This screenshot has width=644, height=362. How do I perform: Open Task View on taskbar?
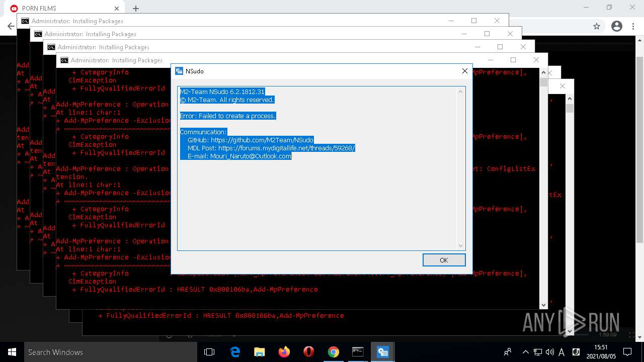[x=209, y=352]
